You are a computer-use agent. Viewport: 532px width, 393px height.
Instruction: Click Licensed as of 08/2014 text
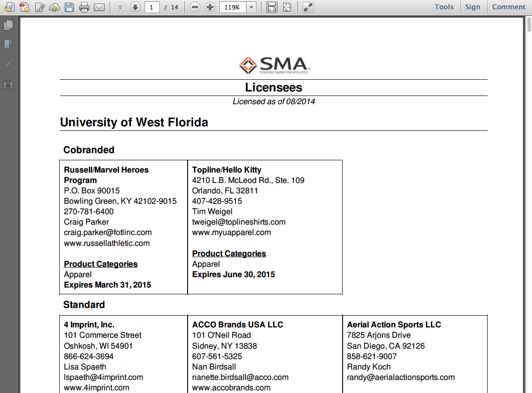click(273, 101)
